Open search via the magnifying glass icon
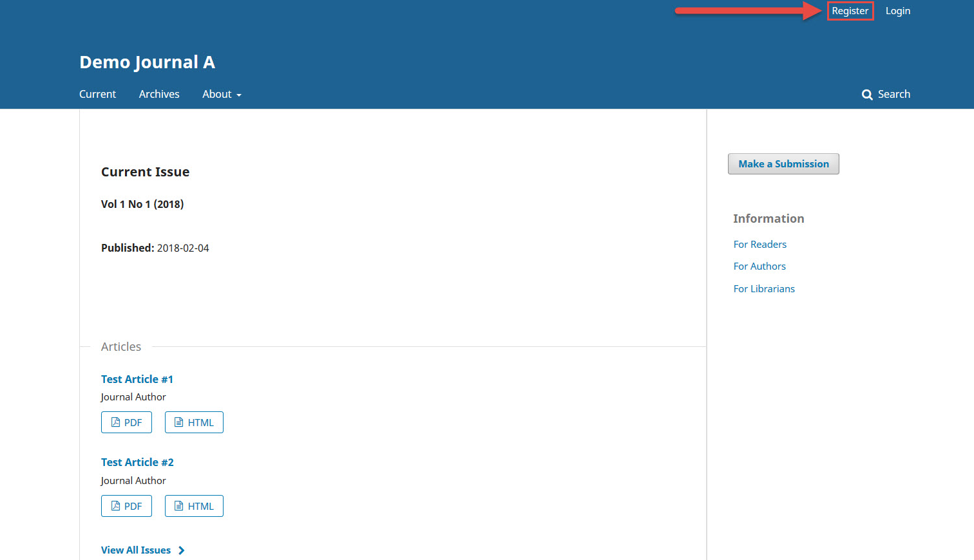This screenshot has width=974, height=560. tap(867, 94)
